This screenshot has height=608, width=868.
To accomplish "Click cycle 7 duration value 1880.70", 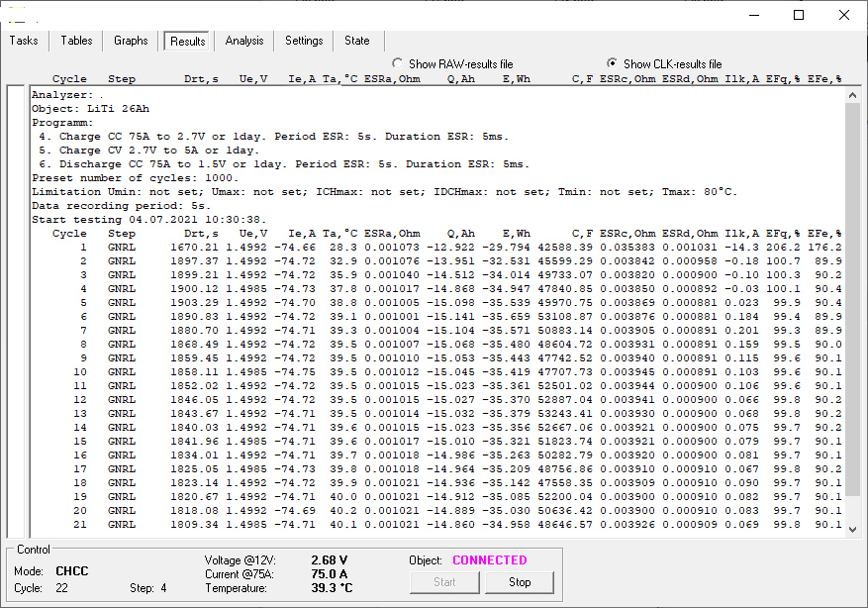I will click(x=194, y=331).
